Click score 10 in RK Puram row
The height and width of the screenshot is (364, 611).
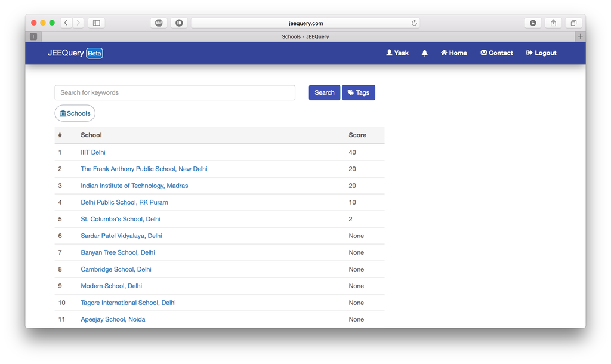(x=352, y=203)
